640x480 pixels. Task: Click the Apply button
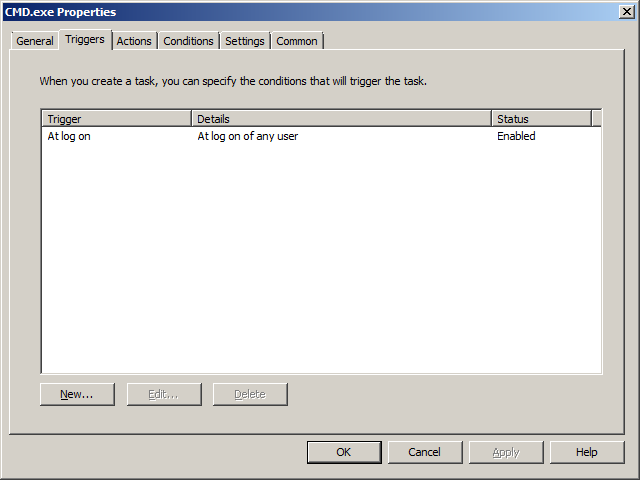pyautogui.click(x=506, y=452)
